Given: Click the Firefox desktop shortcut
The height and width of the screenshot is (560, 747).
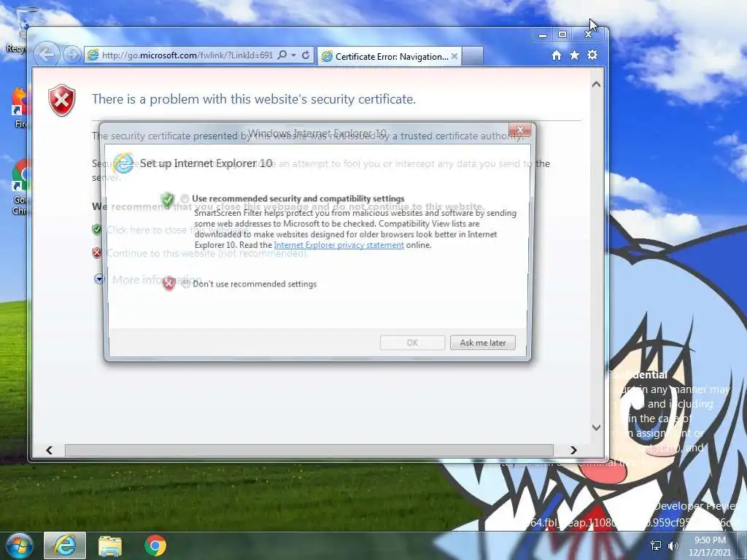Looking at the screenshot, I should (x=20, y=108).
